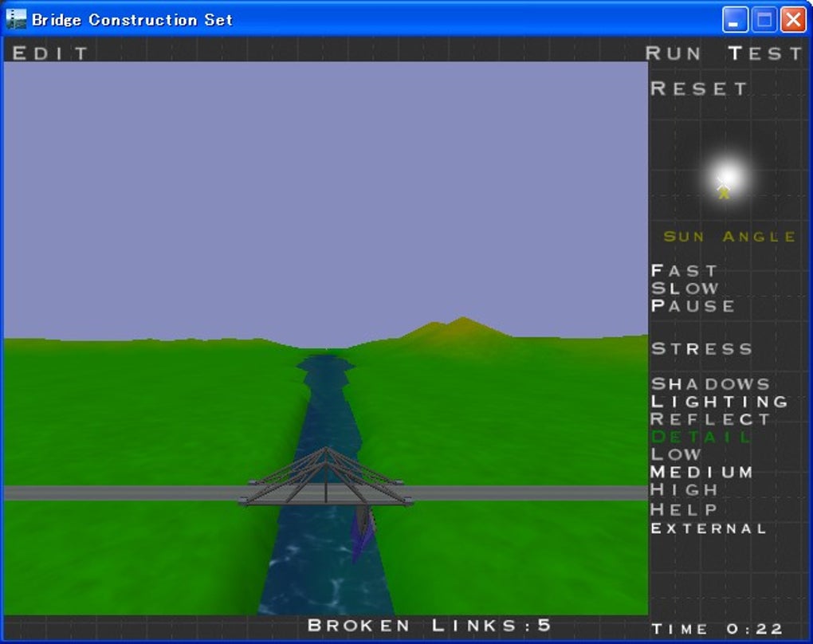This screenshot has height=644, width=813.
Task: Run the bridge simulation test
Action: point(724,53)
